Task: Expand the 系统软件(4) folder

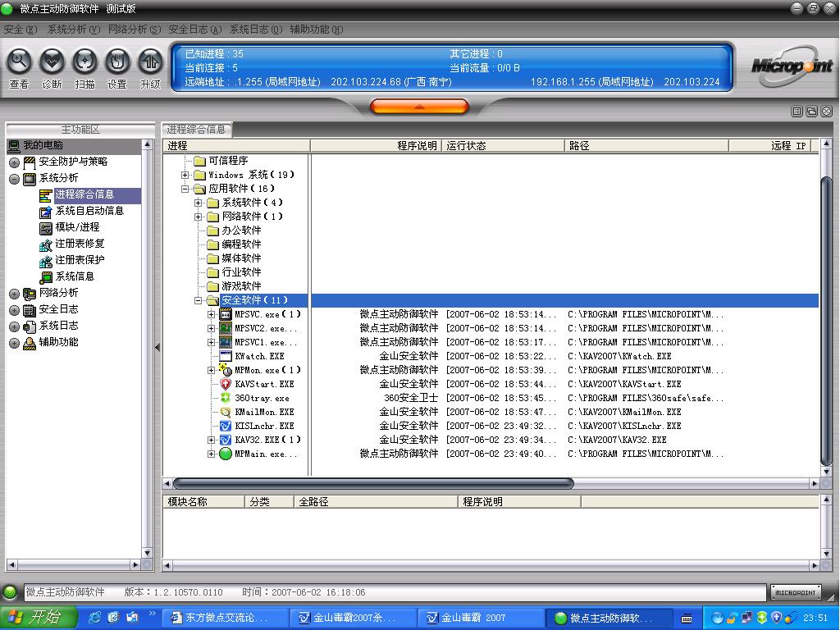Action: (199, 203)
